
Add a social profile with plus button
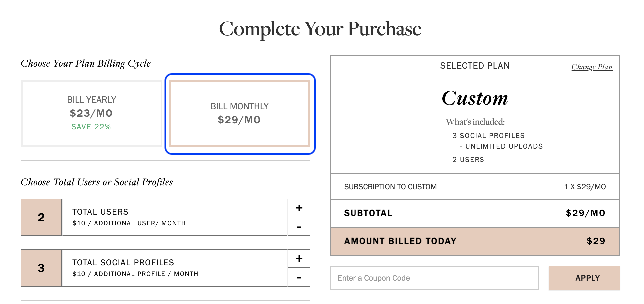299,259
